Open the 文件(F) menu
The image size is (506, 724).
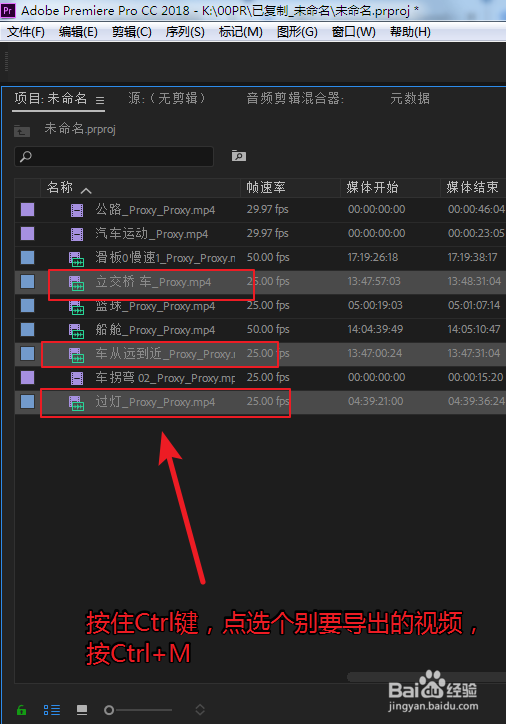pyautogui.click(x=26, y=32)
